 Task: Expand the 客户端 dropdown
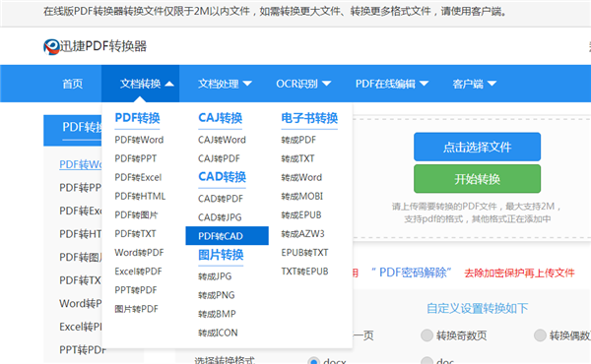(x=475, y=84)
